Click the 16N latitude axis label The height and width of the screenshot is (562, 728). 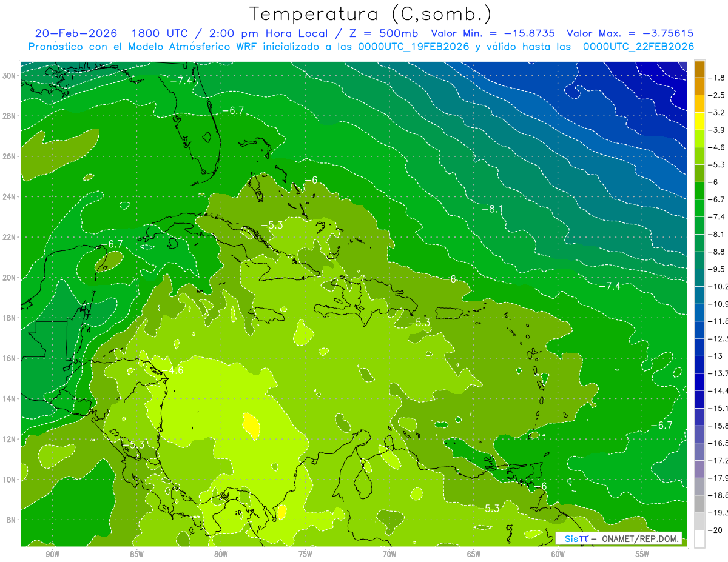10,358
